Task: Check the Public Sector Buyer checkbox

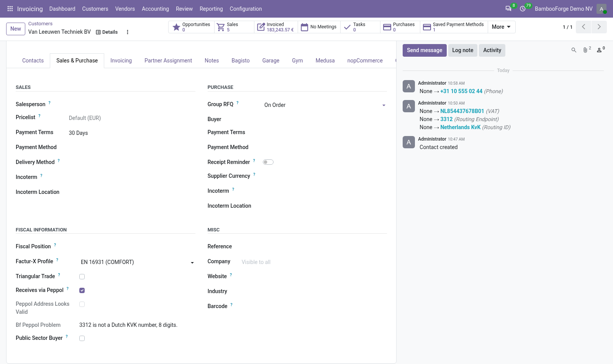Action: coord(82,338)
